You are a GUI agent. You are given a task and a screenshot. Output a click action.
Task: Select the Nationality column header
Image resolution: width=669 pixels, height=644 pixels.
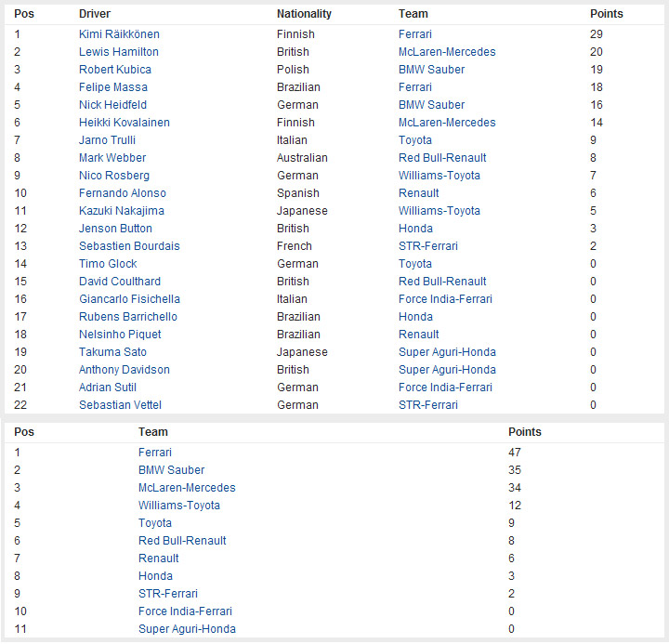[304, 14]
